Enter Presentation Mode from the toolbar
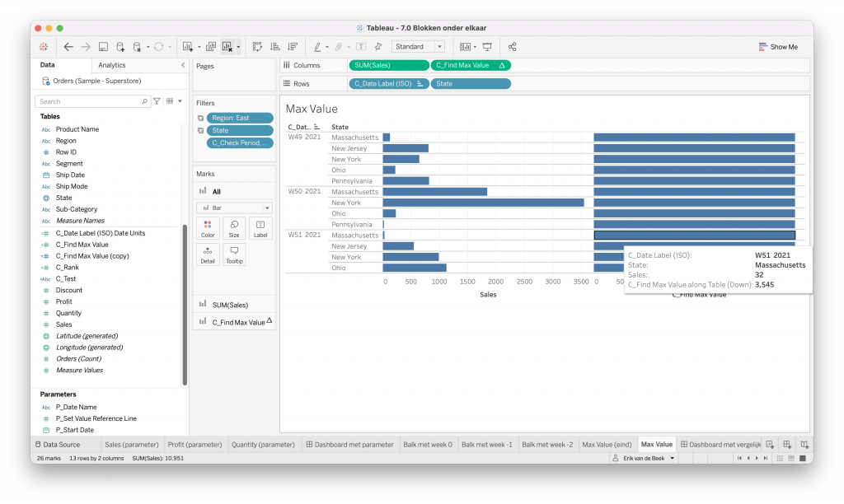844x504 pixels. tap(487, 46)
